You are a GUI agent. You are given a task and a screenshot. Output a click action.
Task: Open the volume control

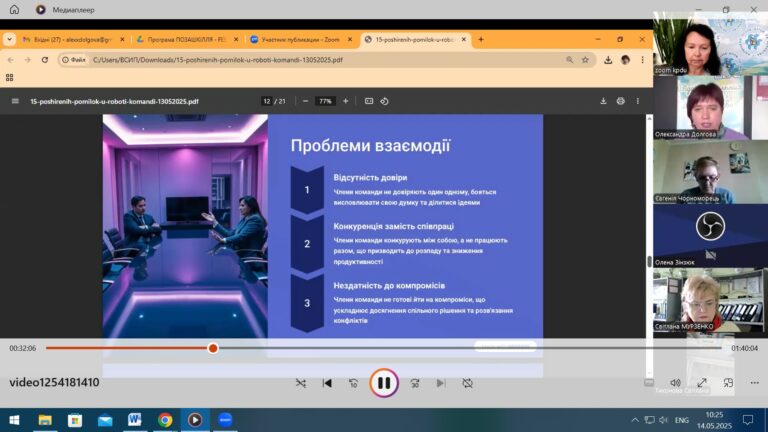click(675, 383)
